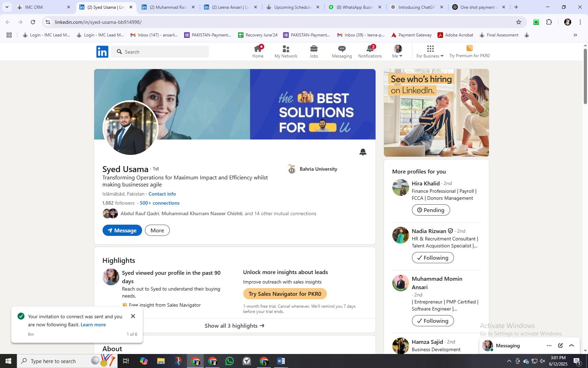
Task: Go back to previous page
Action: tap(8, 22)
